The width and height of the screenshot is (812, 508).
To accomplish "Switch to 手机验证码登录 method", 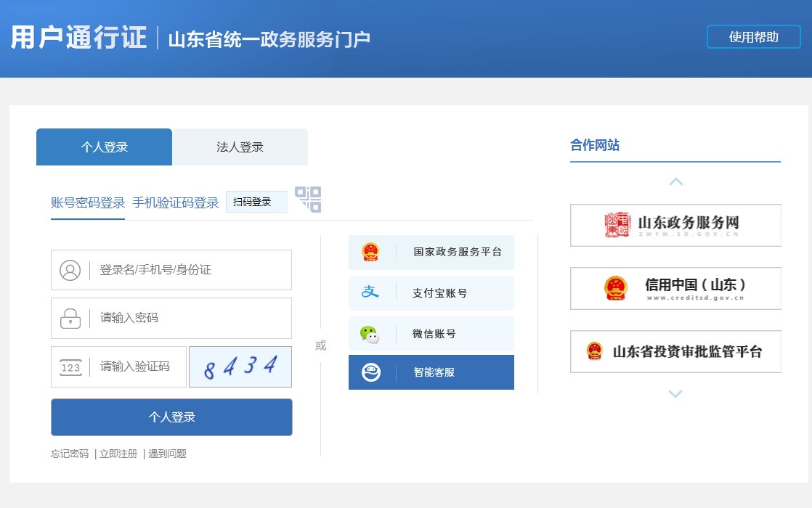I will point(175,202).
